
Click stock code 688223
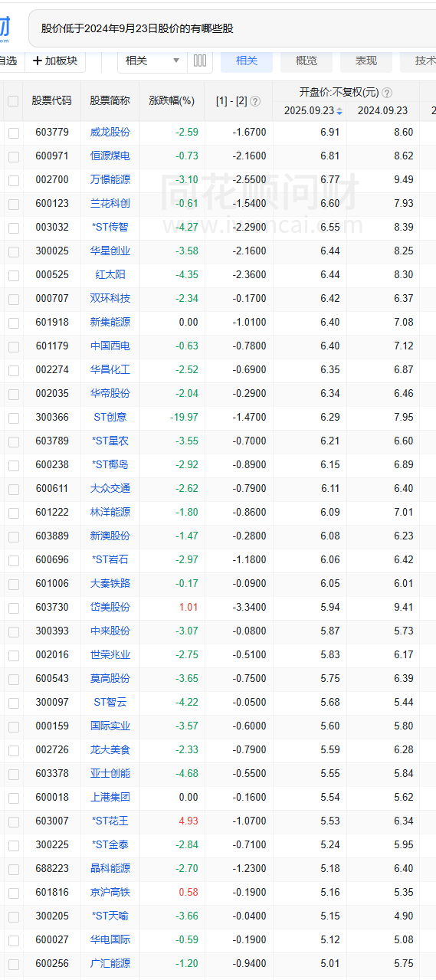pos(52,869)
